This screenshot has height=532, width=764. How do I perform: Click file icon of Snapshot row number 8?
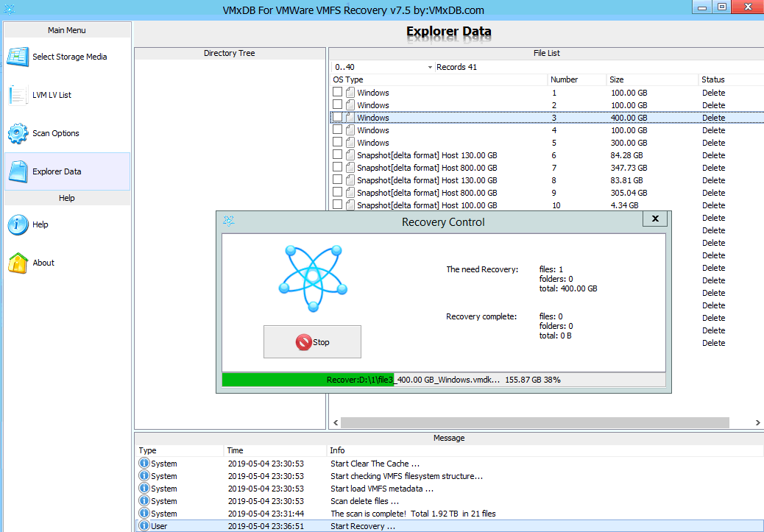pyautogui.click(x=350, y=180)
